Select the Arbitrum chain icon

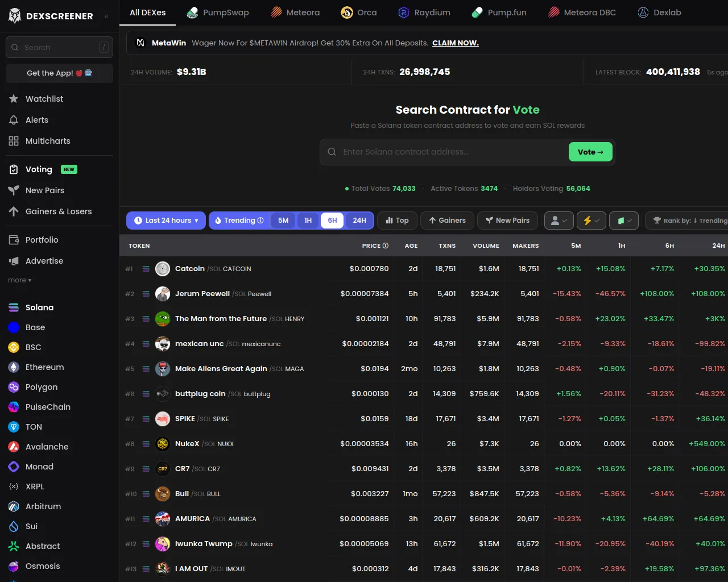coord(14,506)
